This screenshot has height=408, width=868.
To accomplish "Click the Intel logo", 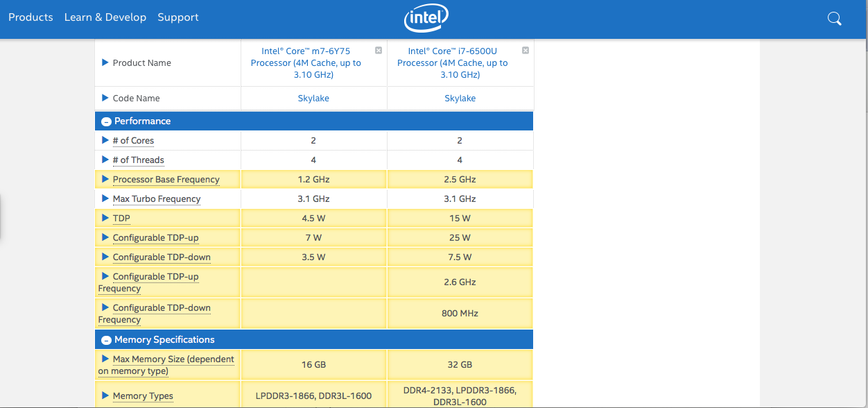I will click(426, 19).
